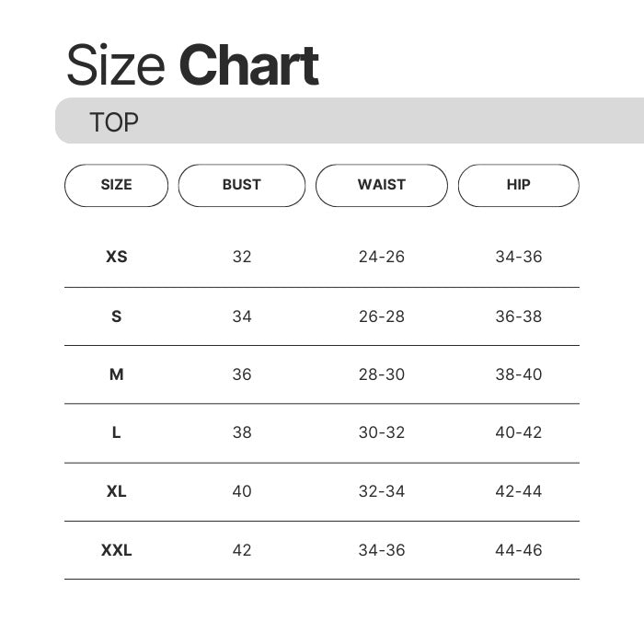
Task: Pick the XXL size row label
Action: (117, 550)
